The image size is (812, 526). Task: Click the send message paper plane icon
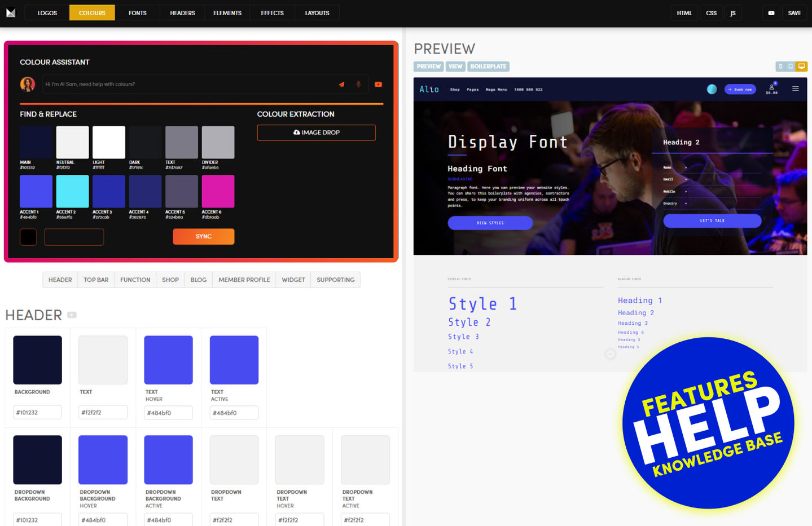pyautogui.click(x=341, y=85)
